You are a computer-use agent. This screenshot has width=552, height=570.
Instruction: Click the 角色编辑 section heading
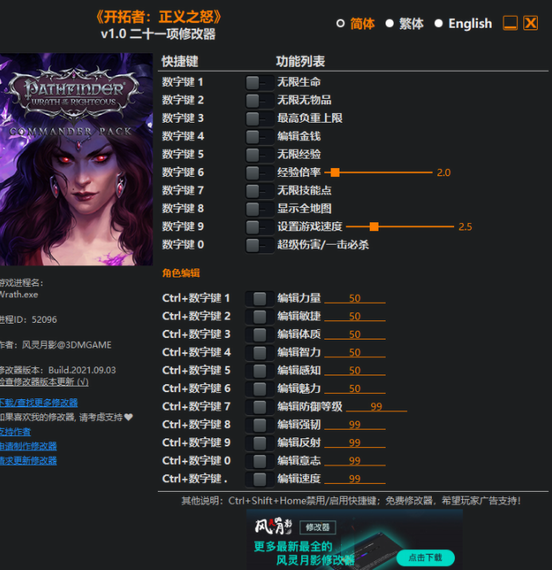pos(181,273)
